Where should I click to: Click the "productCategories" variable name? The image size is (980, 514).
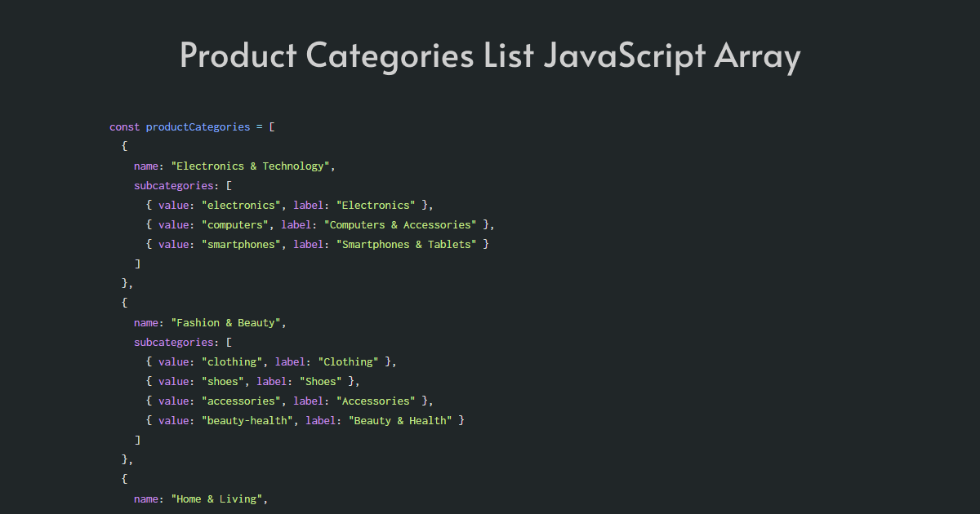tap(198, 126)
